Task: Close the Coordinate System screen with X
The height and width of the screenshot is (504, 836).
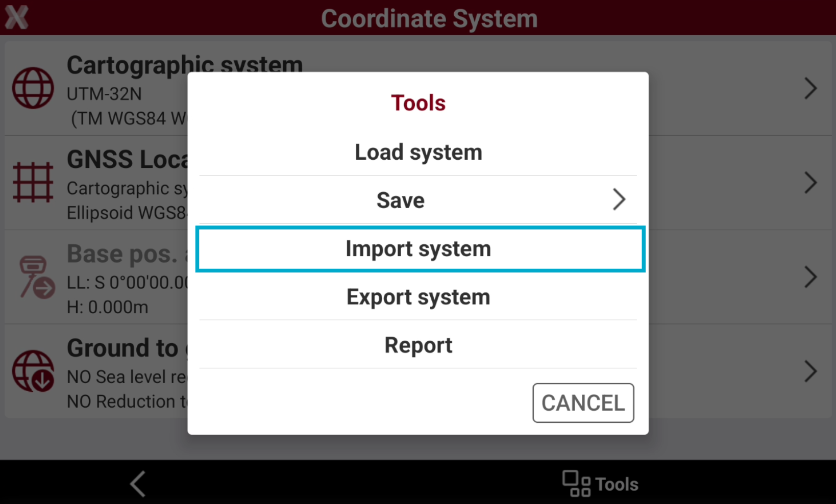Action: tap(16, 17)
